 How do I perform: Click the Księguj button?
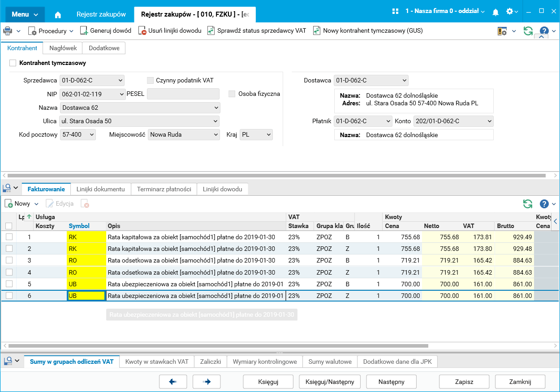(268, 382)
